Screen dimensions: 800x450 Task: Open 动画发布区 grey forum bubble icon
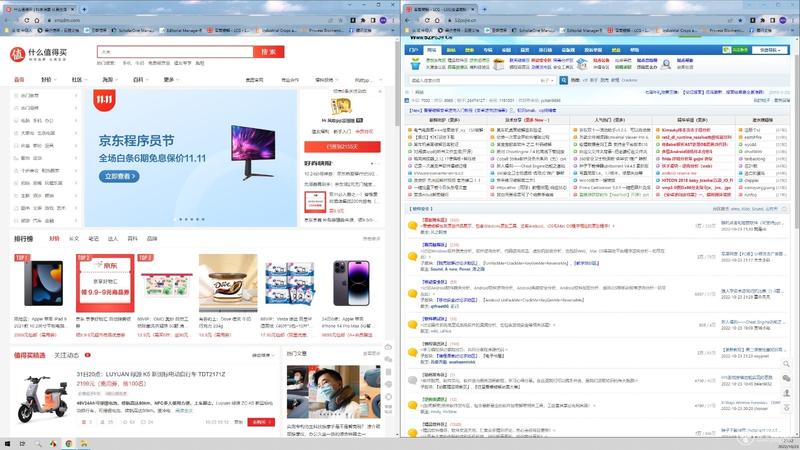(x=412, y=380)
